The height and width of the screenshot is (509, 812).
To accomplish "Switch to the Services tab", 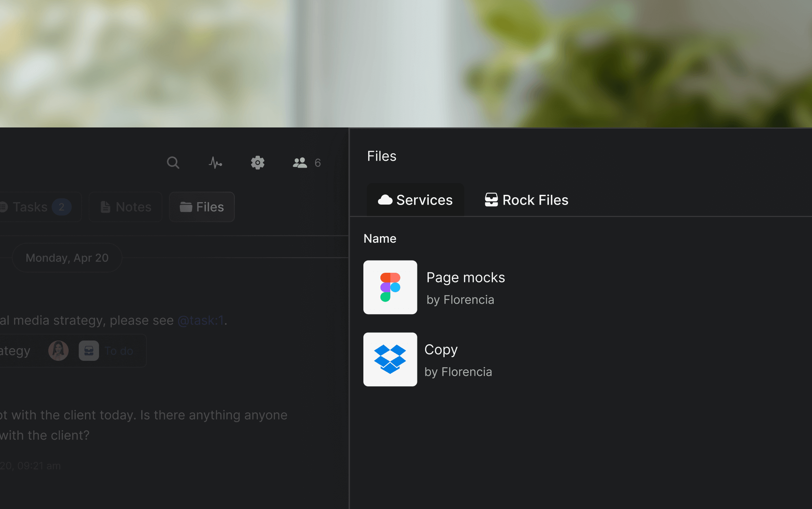I will [x=424, y=200].
